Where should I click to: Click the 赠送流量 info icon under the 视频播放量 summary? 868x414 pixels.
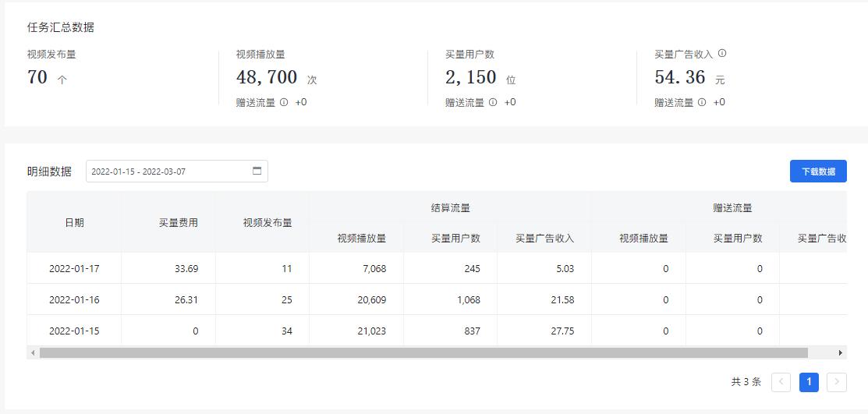click(284, 102)
